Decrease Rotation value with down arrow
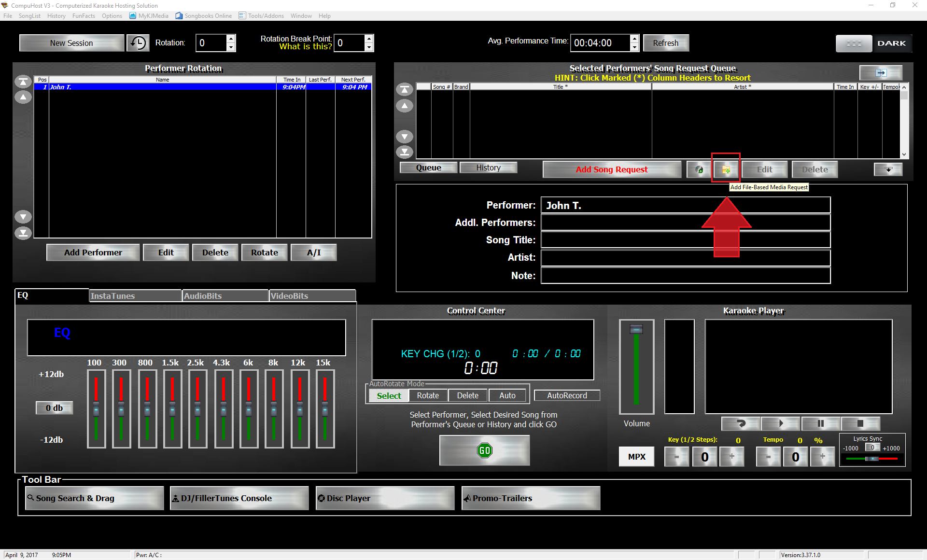927x560 pixels. (x=231, y=47)
